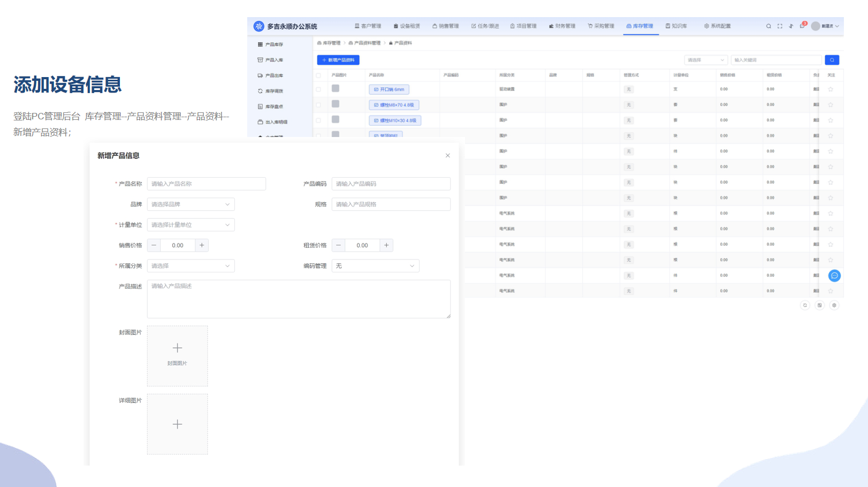Click the 产品名称 input field in dialog

[x=206, y=184]
